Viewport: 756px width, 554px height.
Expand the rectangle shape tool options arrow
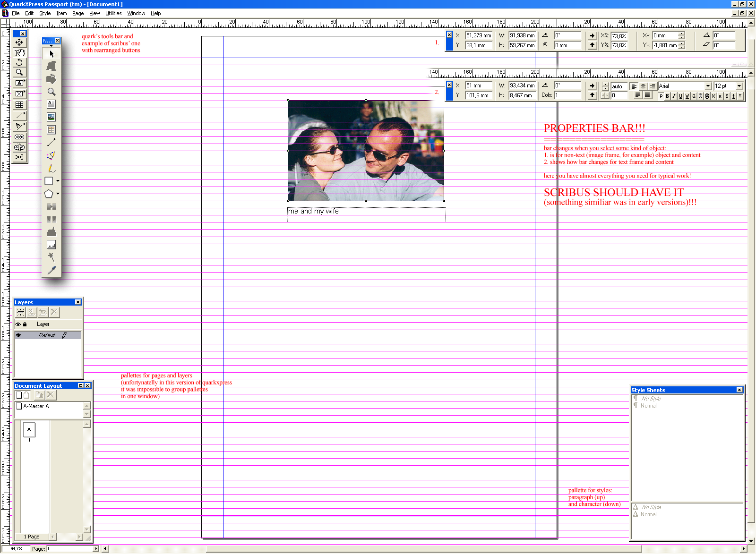[58, 181]
